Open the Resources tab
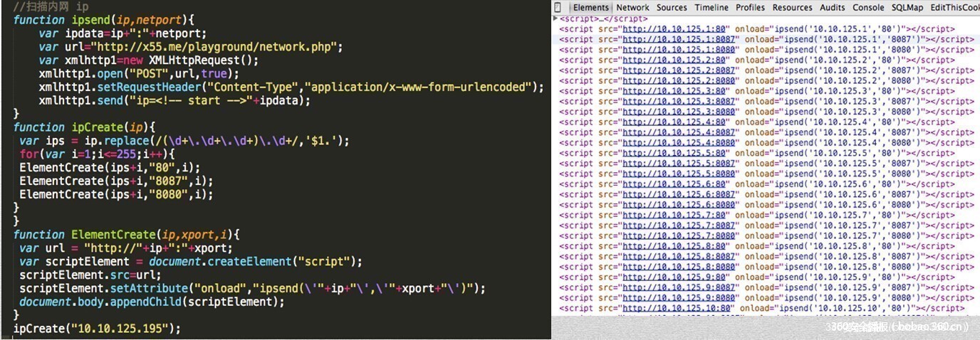Viewport: 980px width, 340px height. [792, 7]
